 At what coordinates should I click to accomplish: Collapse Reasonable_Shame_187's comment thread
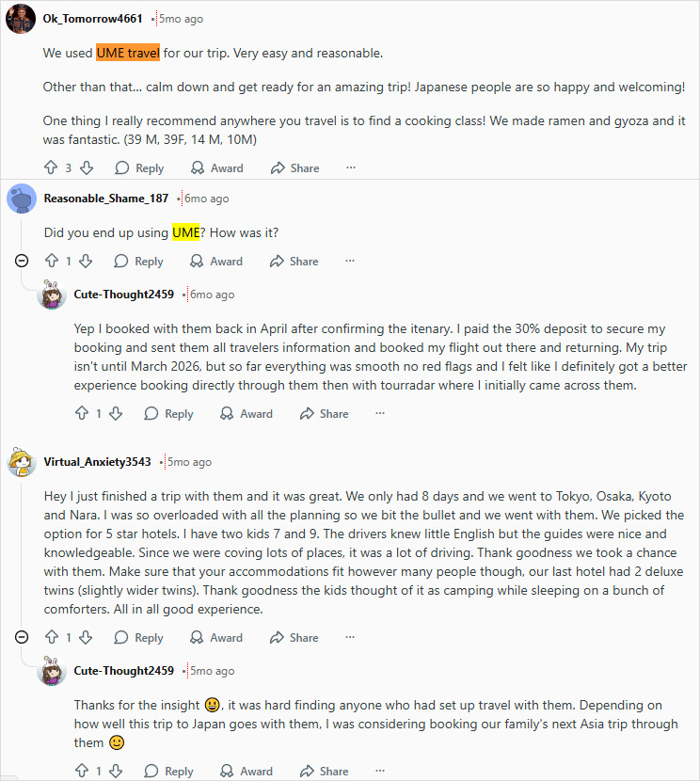(21, 261)
